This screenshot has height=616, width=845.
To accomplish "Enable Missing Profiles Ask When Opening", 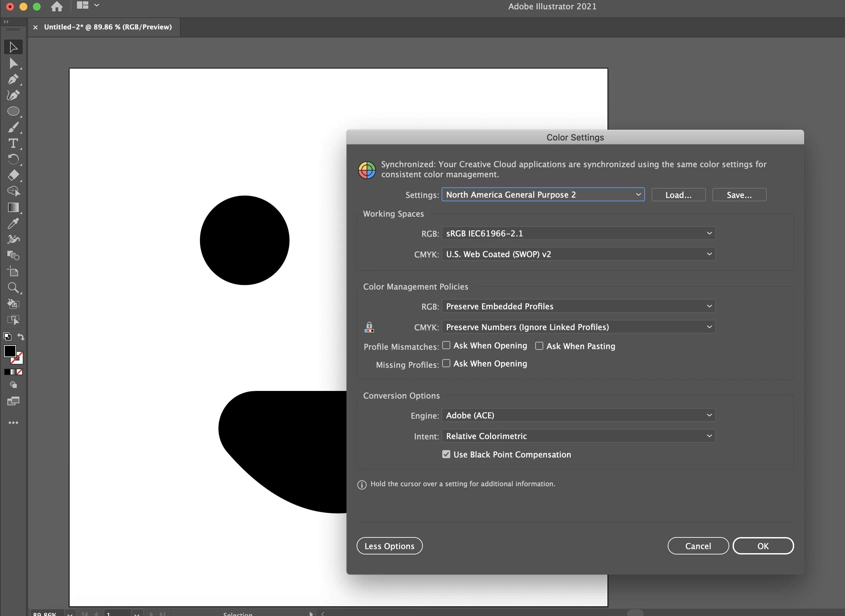I will tap(446, 364).
